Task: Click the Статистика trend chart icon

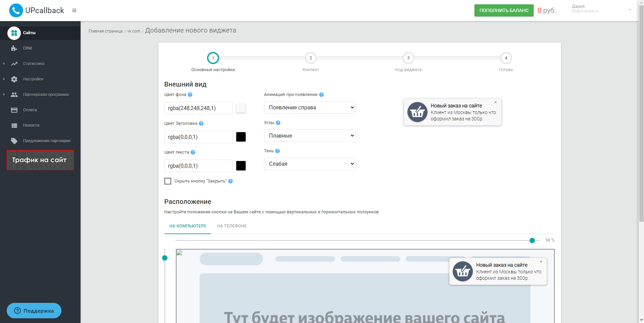Action: tap(14, 64)
